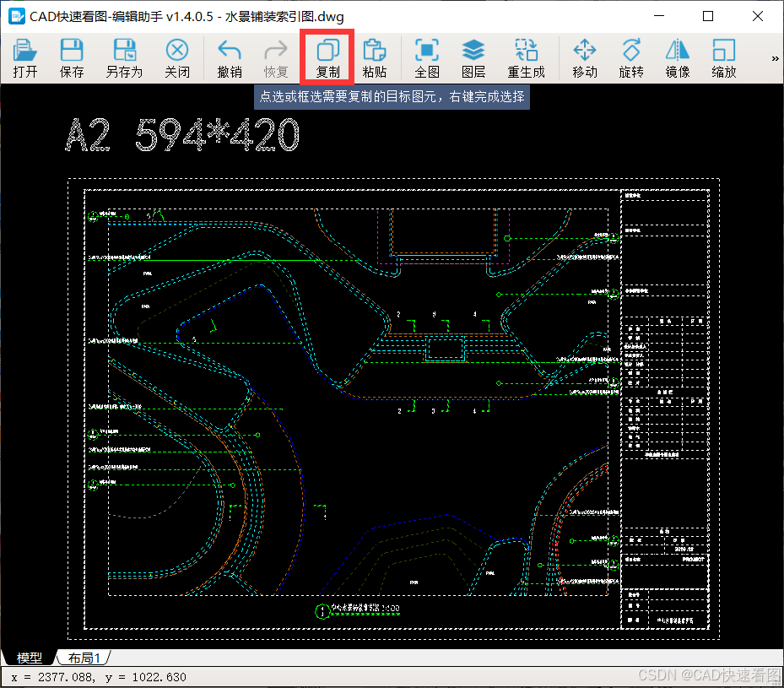The image size is (784, 688).
Task: Select the 旋转 rotate tool
Action: 631,58
